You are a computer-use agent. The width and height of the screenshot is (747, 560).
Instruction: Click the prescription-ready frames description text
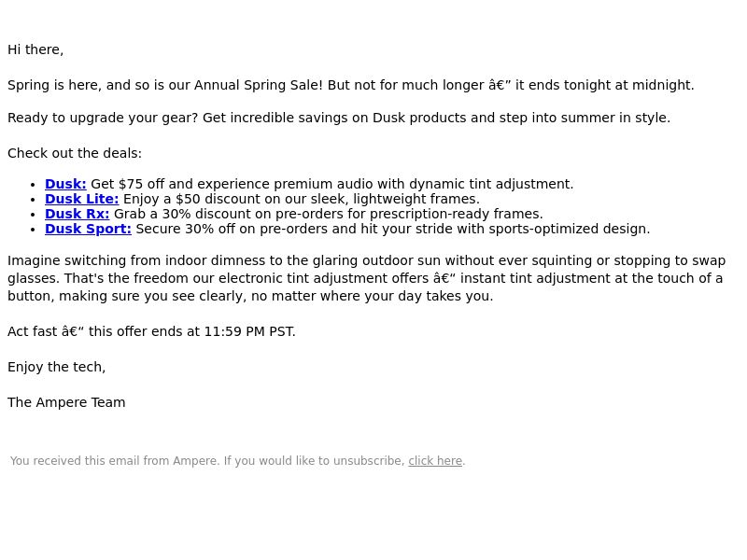click(329, 214)
